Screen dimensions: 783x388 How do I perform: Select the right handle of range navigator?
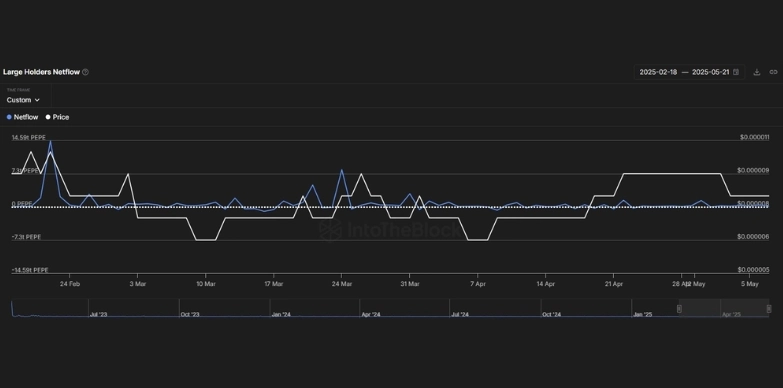tap(769, 309)
